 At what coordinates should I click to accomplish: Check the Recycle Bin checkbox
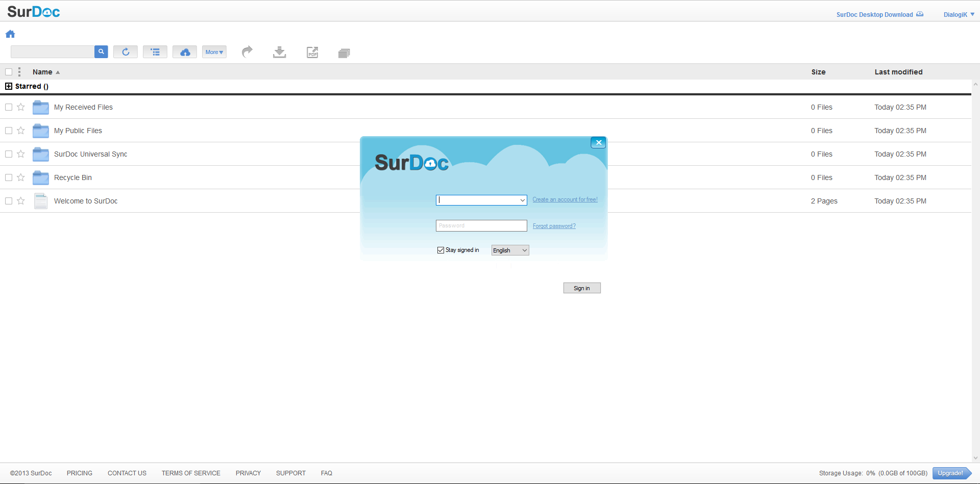click(x=9, y=177)
